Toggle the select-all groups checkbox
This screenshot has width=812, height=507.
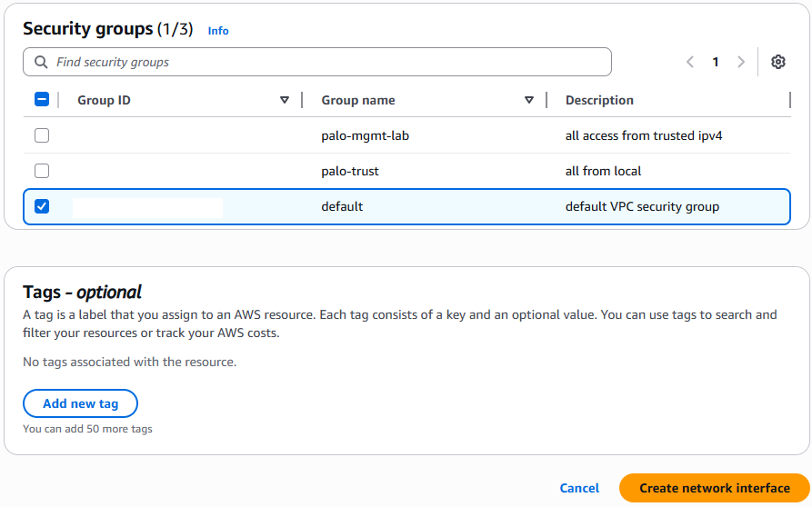click(x=42, y=100)
